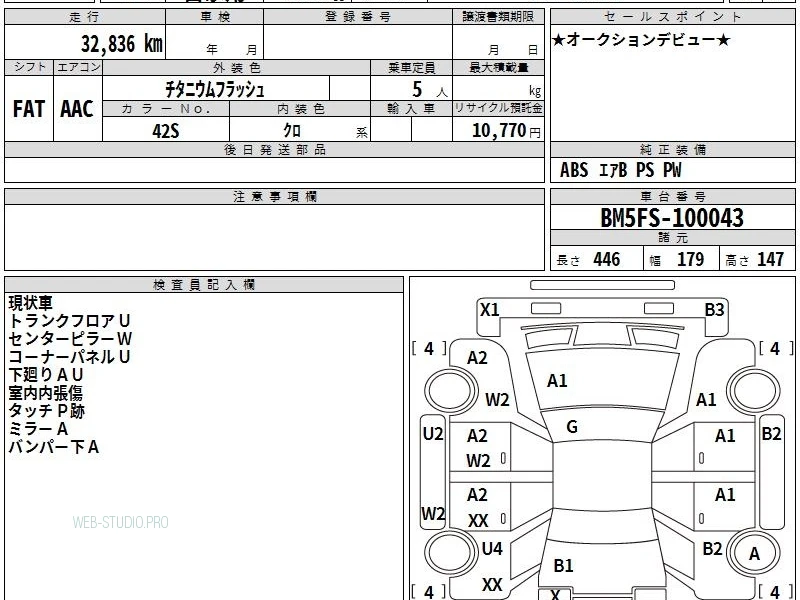Click the 車検 header cell
The height and width of the screenshot is (600, 800).
pos(215,17)
